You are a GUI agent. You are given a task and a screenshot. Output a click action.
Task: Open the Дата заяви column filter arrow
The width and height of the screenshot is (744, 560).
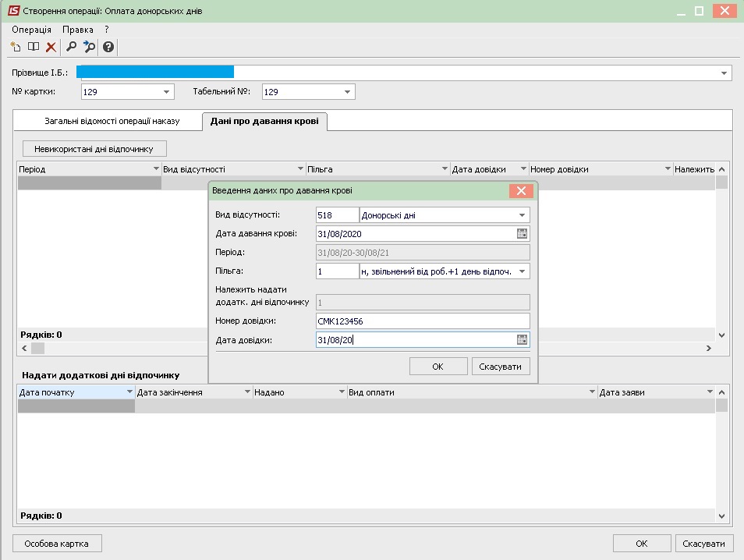coord(710,392)
